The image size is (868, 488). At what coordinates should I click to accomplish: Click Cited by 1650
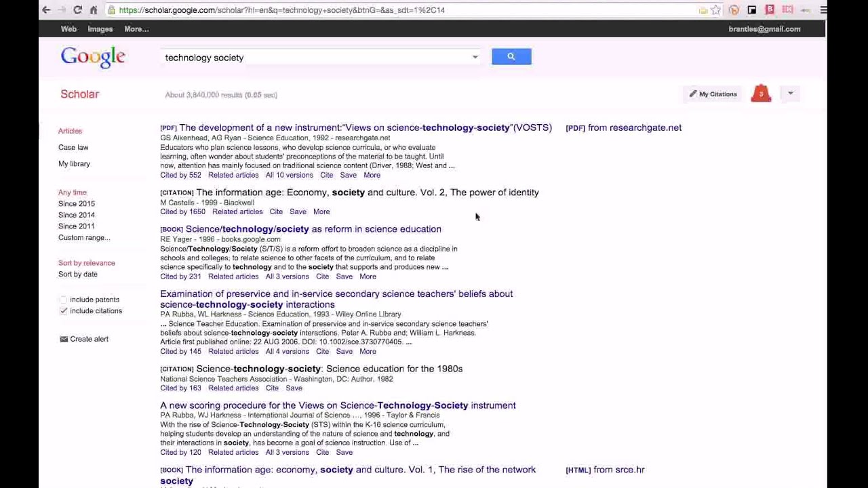[182, 211]
